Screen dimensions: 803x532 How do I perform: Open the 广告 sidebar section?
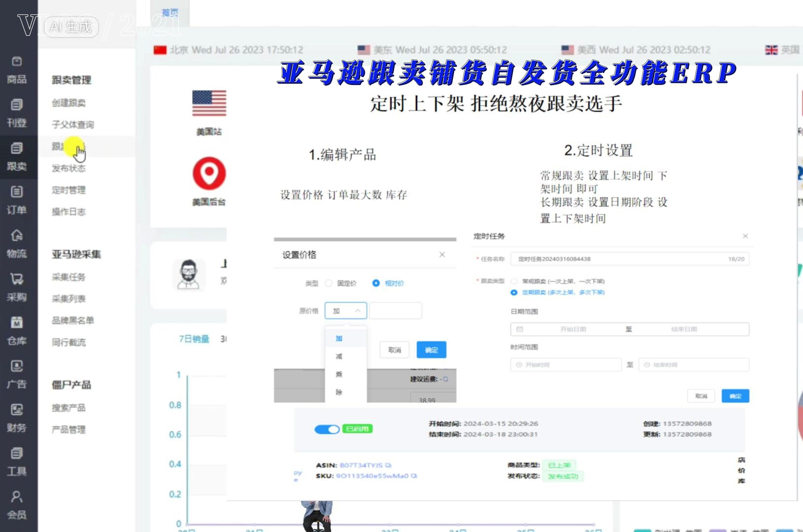17,375
